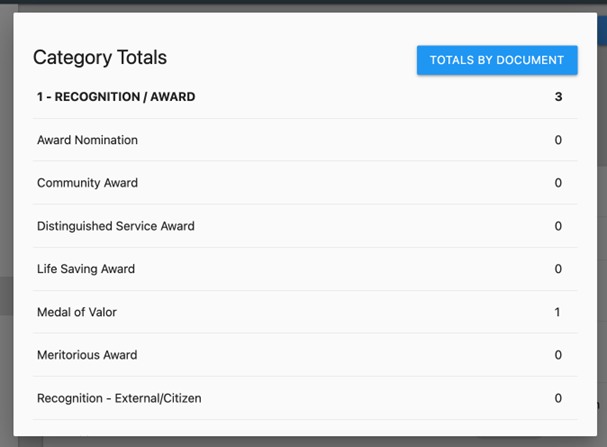Click the Life Saving Award count value
This screenshot has width=607, height=447.
558,269
